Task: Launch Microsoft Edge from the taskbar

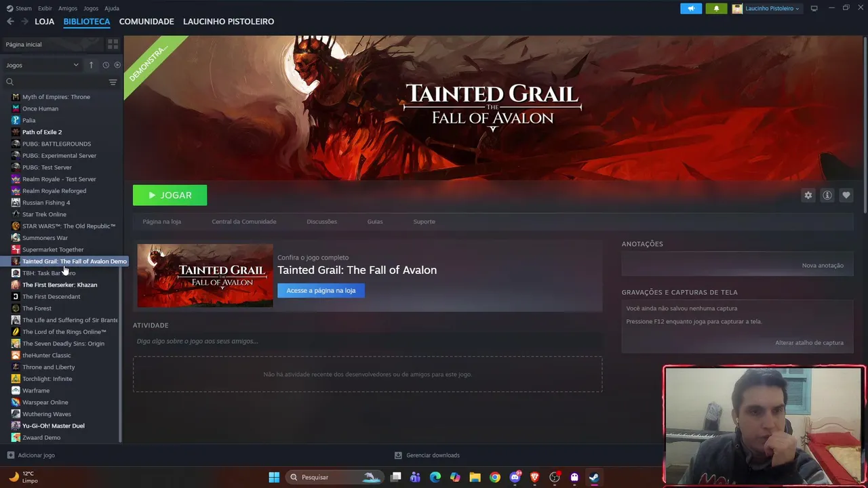Action: [435, 477]
